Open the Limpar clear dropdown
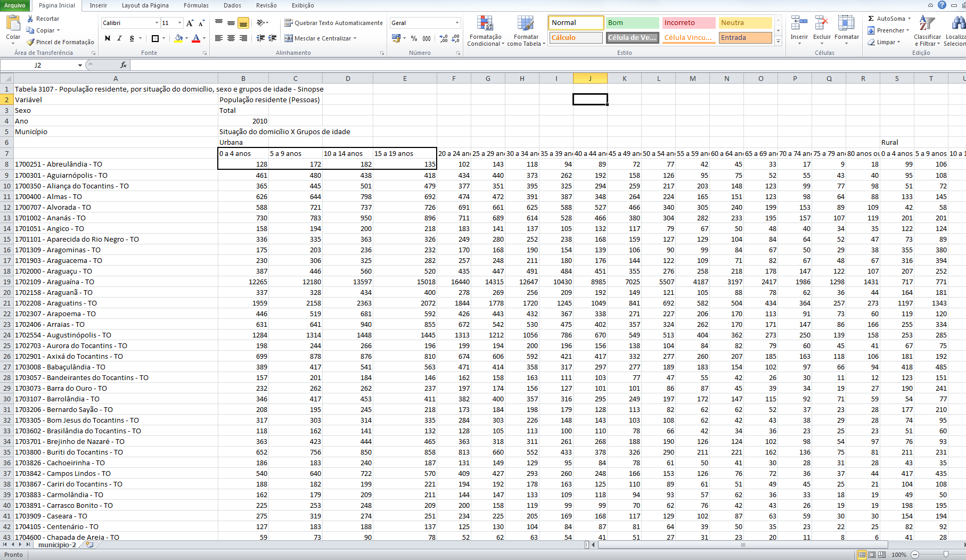The image size is (966, 560). (885, 42)
